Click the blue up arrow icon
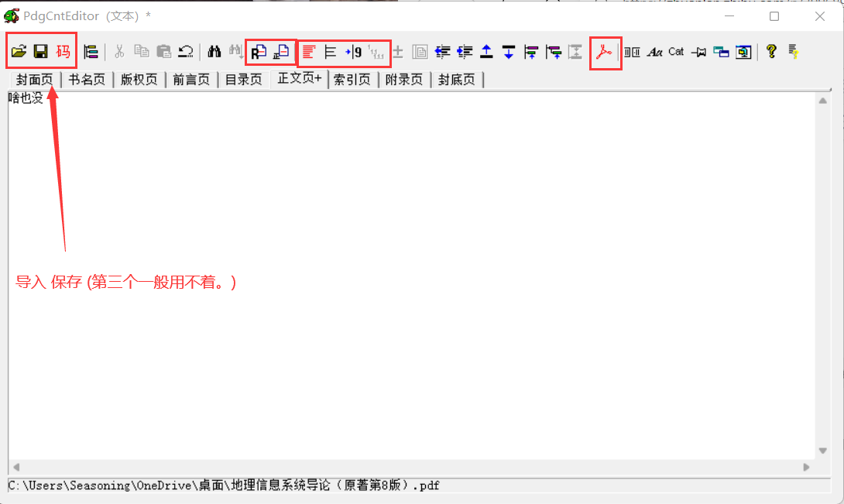The image size is (844, 504). pyautogui.click(x=486, y=51)
